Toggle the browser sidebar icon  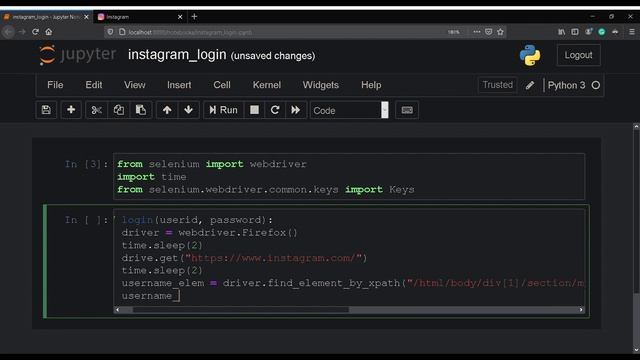coord(575,32)
